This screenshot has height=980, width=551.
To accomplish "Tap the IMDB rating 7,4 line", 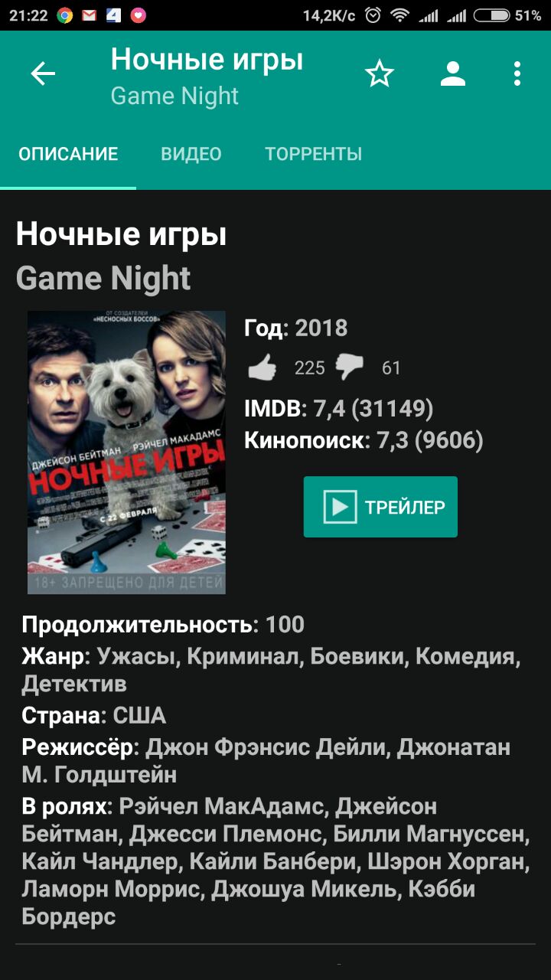I will (x=338, y=409).
